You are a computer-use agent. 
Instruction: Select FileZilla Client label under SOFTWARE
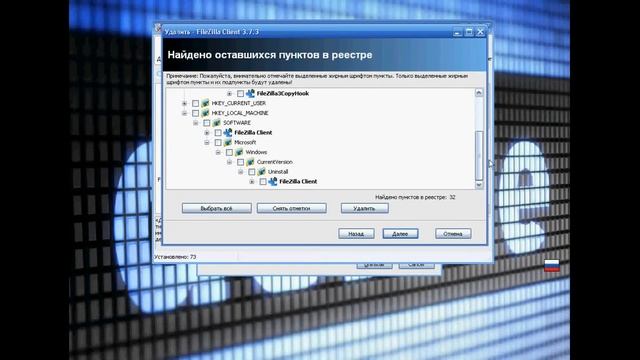(x=253, y=133)
